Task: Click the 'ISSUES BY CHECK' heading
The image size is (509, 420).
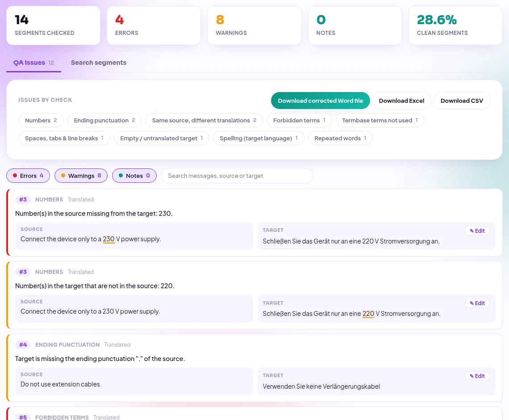Action: point(45,100)
